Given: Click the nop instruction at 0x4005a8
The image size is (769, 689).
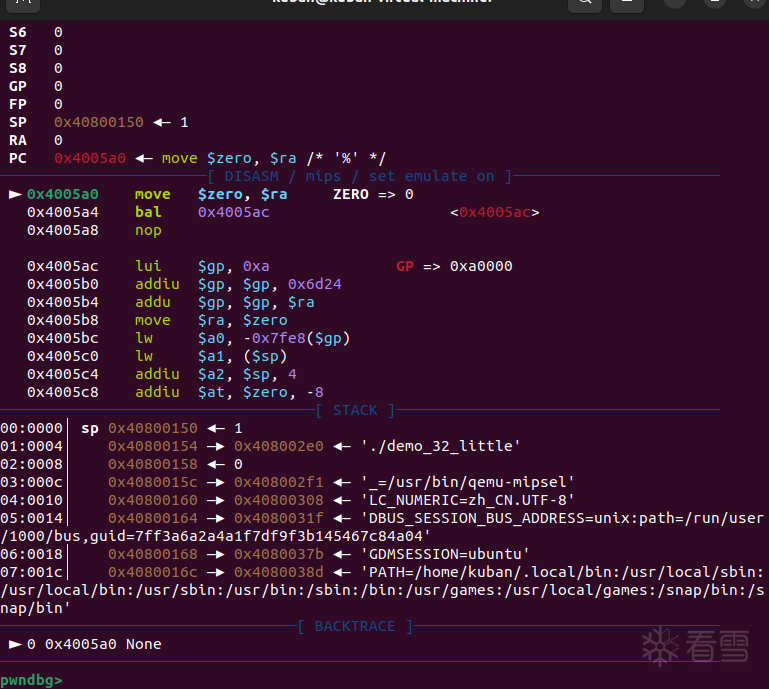Looking at the screenshot, I should pos(148,230).
